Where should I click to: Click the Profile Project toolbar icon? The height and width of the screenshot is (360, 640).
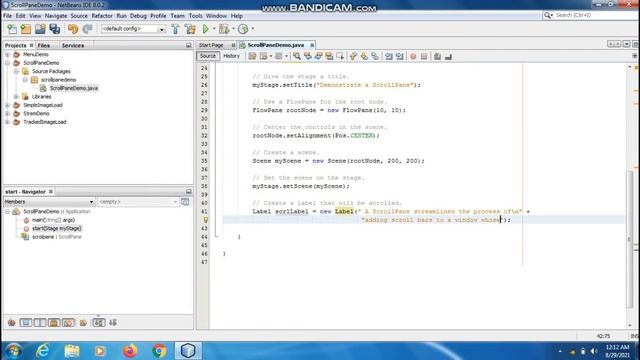tap(243, 29)
